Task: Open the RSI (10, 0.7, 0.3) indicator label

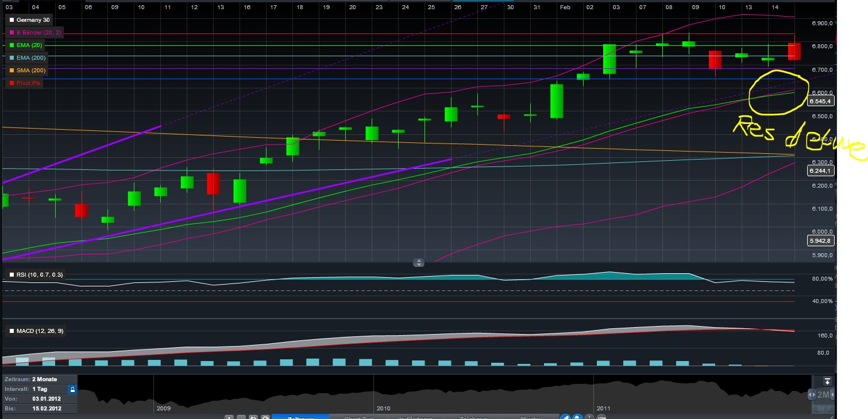Action: (x=36, y=275)
